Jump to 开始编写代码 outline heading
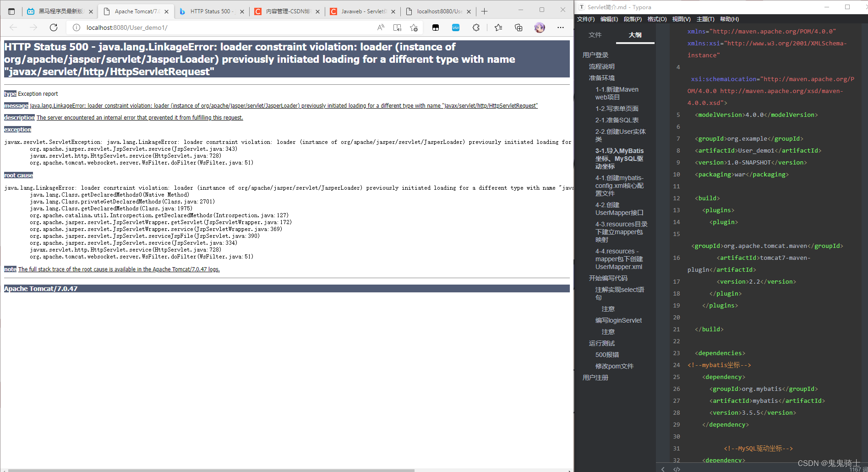This screenshot has height=472, width=868. point(608,278)
